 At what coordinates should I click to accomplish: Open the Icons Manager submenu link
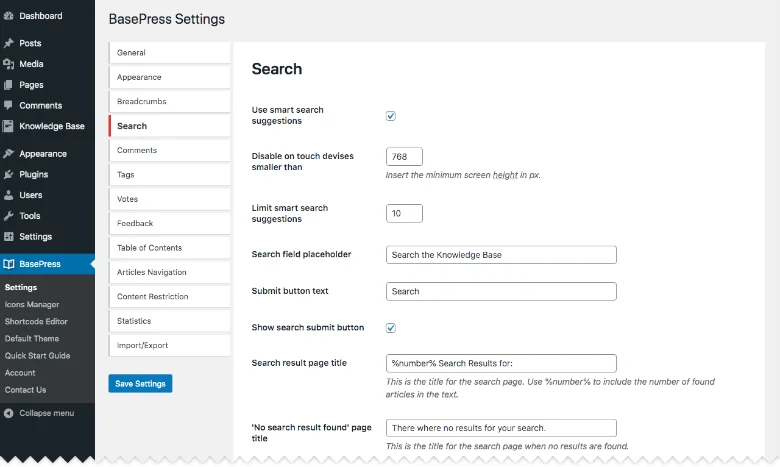click(32, 304)
